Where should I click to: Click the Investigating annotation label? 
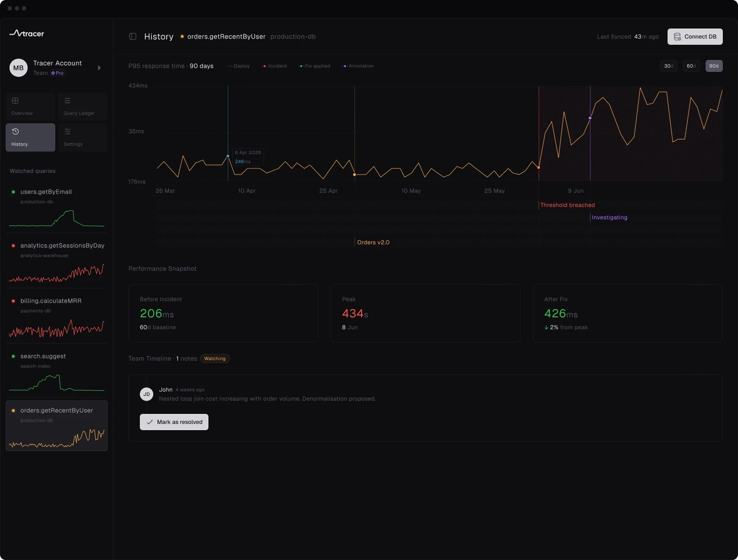click(x=610, y=217)
